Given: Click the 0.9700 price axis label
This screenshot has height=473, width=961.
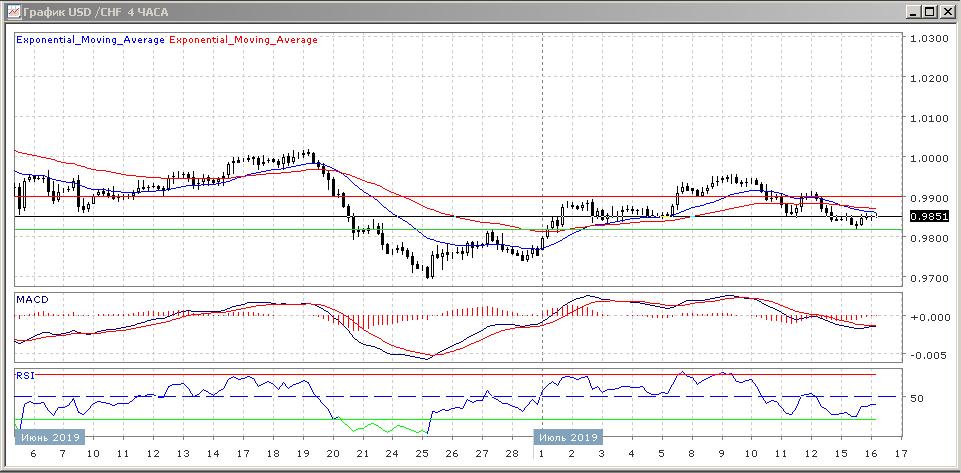Looking at the screenshot, I should (x=927, y=278).
